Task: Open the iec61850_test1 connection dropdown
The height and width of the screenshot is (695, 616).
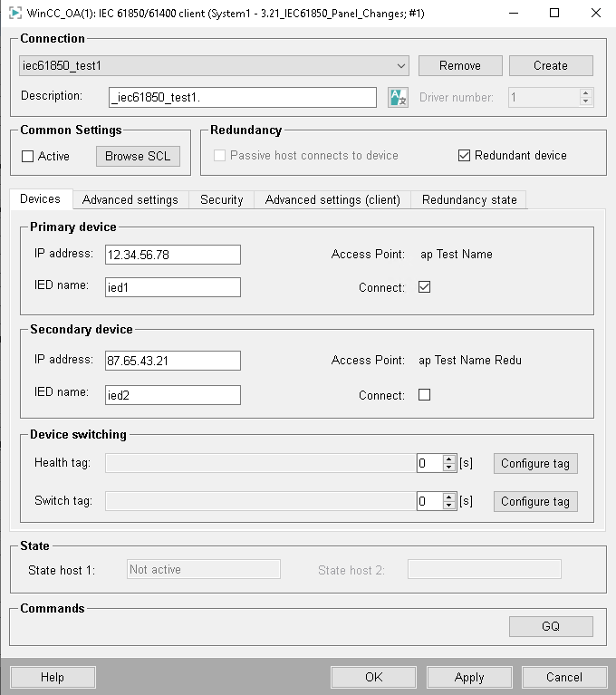Action: click(401, 66)
